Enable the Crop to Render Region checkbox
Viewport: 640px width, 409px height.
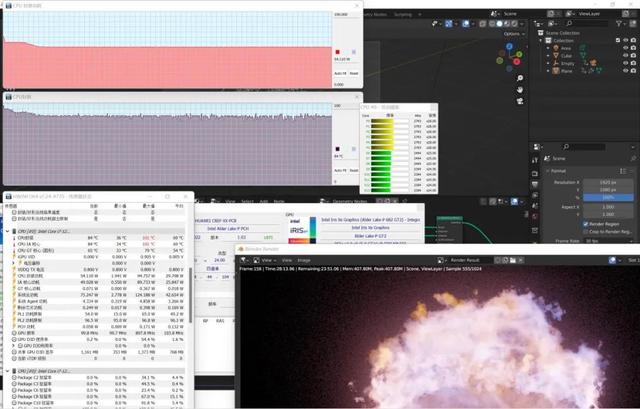[586, 231]
